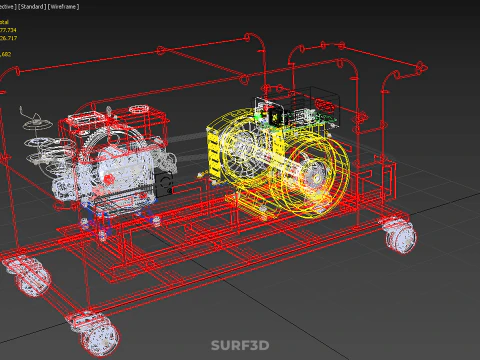Open the [Wireframe] viewport display menu

63,7
